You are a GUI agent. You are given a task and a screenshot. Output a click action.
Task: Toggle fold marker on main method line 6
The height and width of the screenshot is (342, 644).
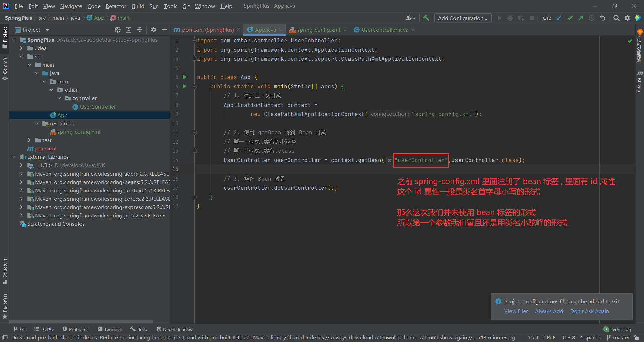click(x=194, y=86)
